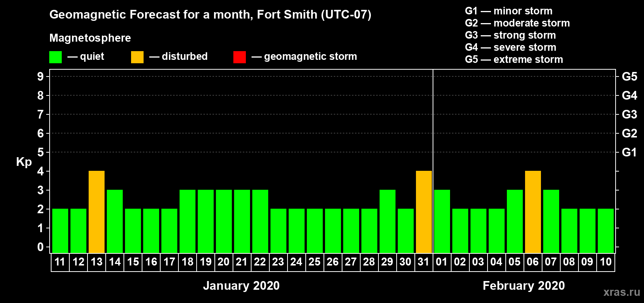Click the 'Magnetosphere' heading
The image size is (644, 303).
(90, 38)
